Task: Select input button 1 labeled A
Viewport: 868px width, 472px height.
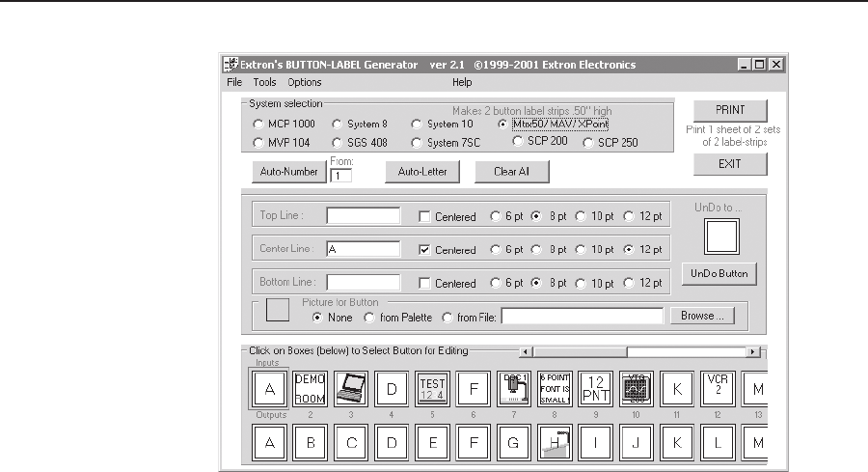Action: pyautogui.click(x=269, y=389)
